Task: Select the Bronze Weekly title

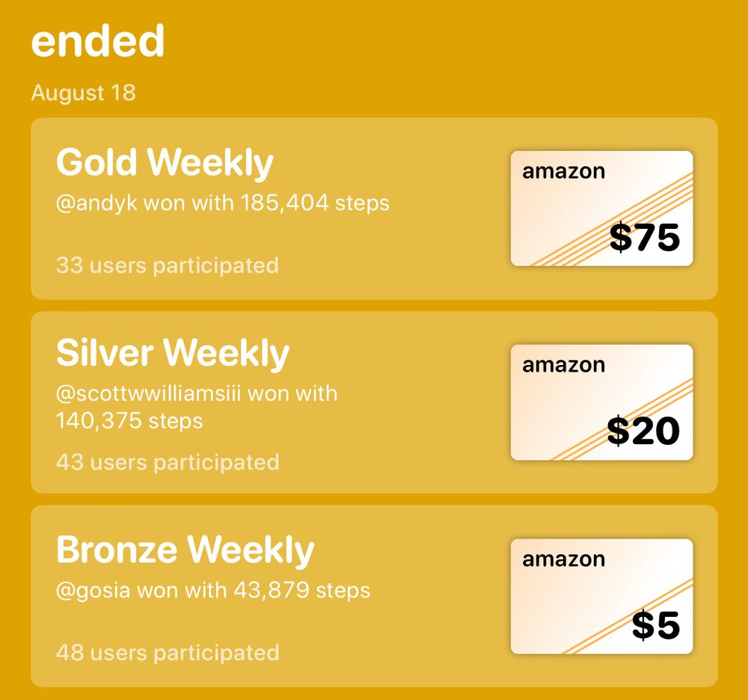Action: tap(185, 550)
